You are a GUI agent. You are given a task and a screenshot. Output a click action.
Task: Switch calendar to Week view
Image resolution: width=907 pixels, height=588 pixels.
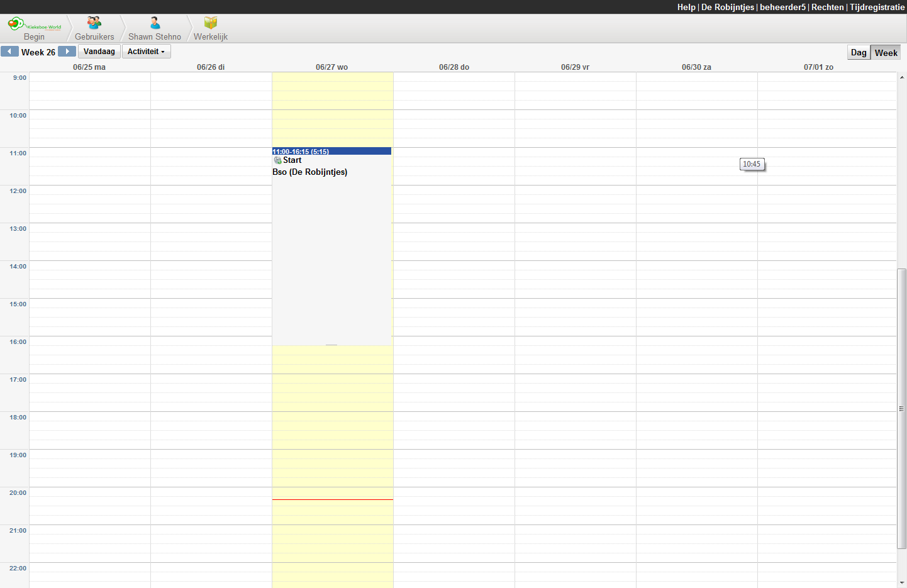(x=886, y=53)
